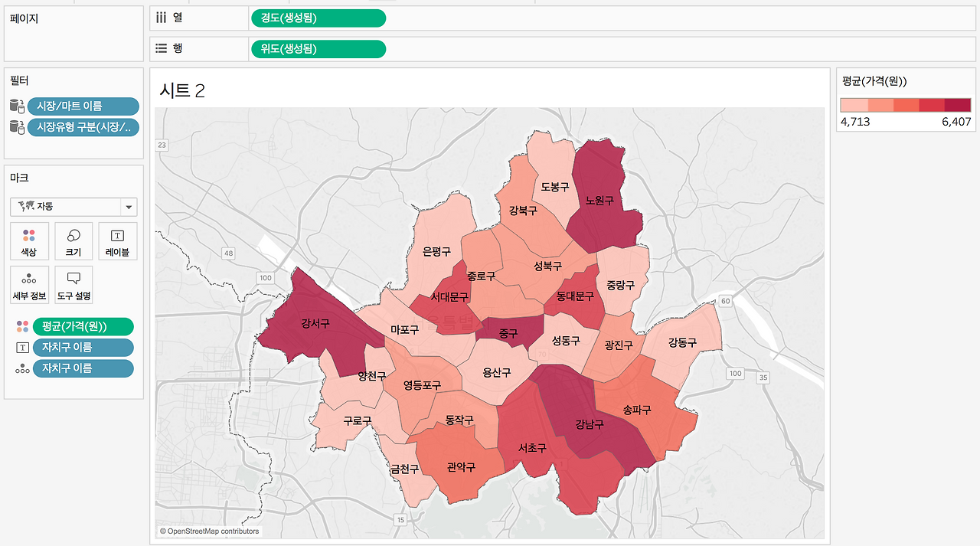Click OpenStreetMap contributors attribution

pos(210,531)
